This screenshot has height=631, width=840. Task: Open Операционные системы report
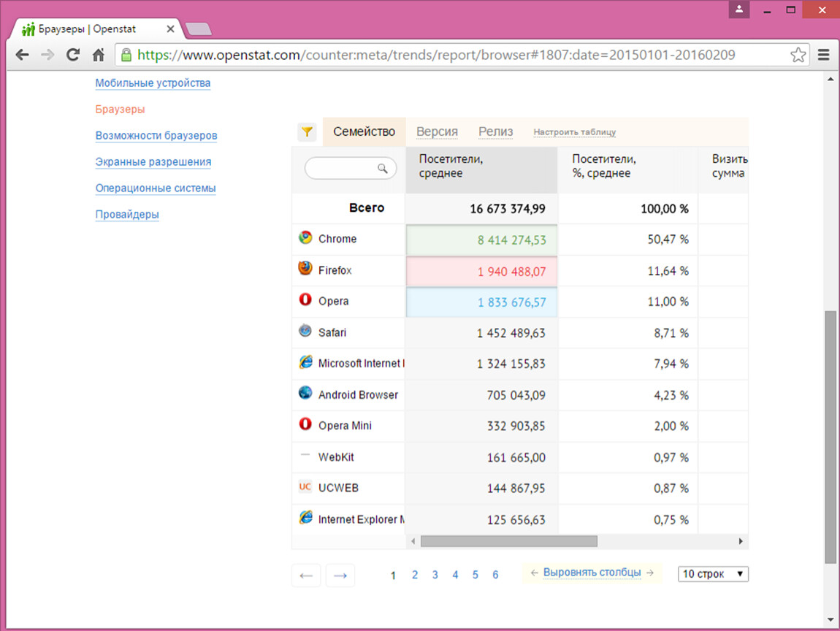click(156, 188)
